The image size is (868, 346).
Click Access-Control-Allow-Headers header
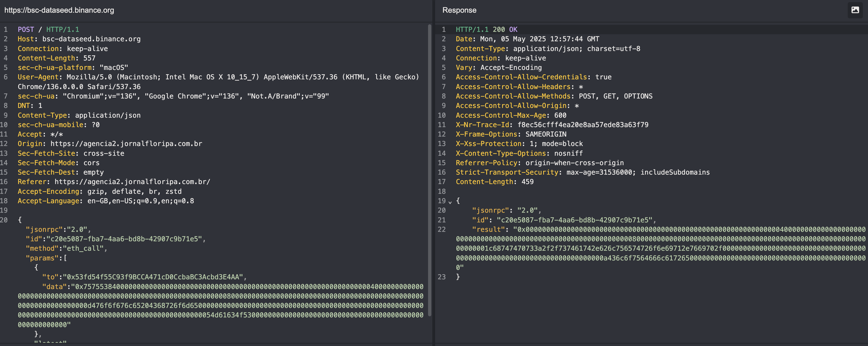[x=519, y=86]
